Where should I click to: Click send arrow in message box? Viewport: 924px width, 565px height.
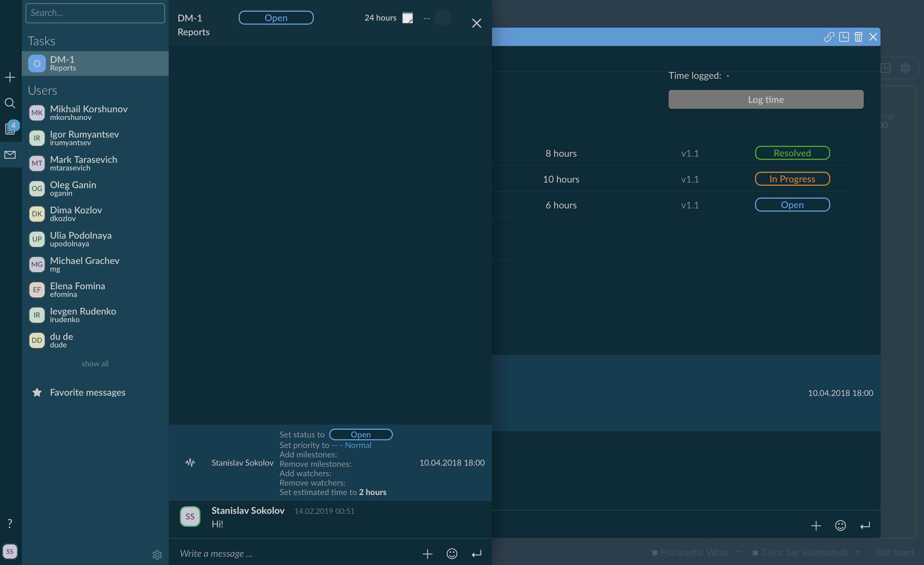476,554
